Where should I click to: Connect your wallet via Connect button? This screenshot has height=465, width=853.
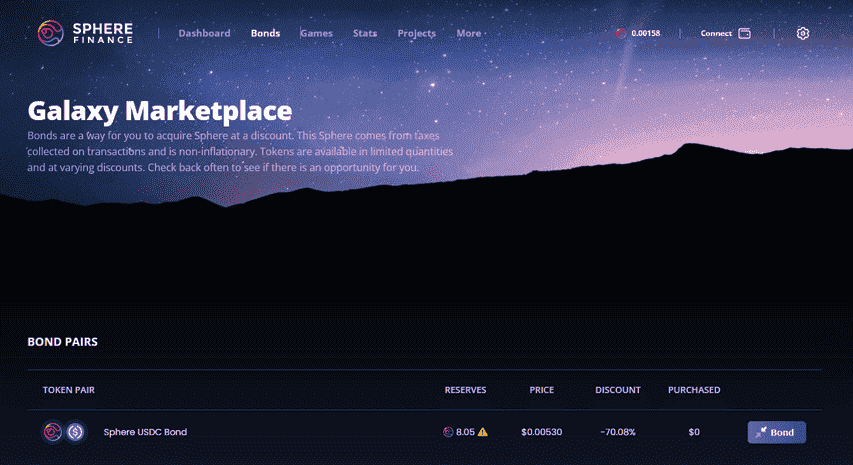point(716,33)
